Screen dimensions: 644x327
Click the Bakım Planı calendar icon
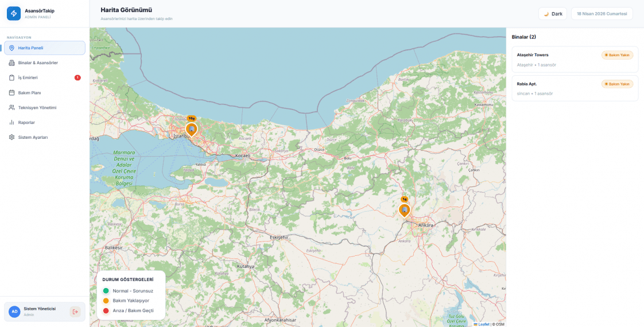pos(11,93)
